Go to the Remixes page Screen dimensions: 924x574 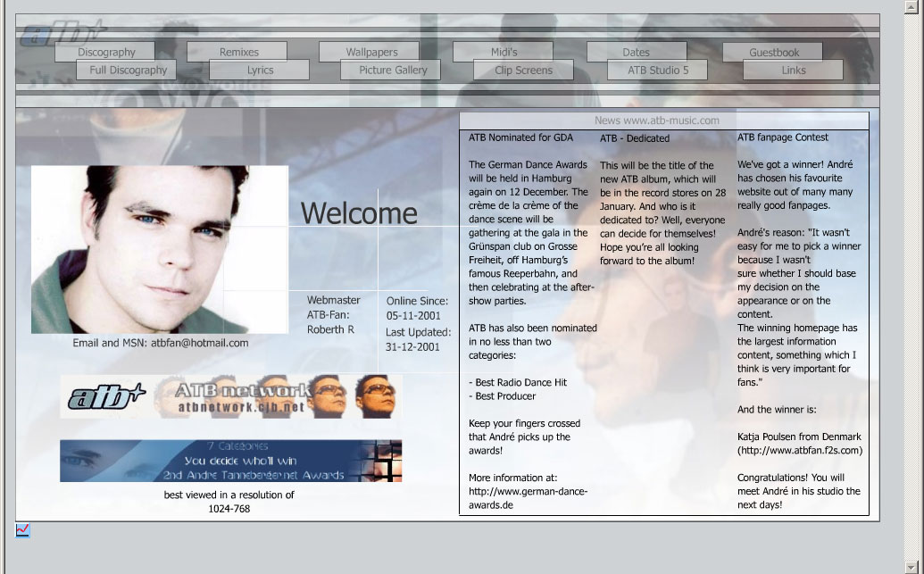[238, 53]
